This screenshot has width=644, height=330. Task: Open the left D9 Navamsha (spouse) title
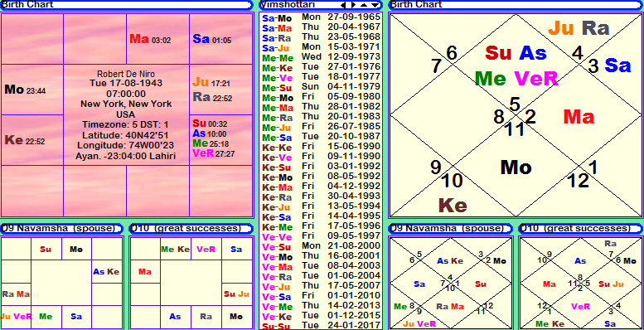click(x=59, y=228)
